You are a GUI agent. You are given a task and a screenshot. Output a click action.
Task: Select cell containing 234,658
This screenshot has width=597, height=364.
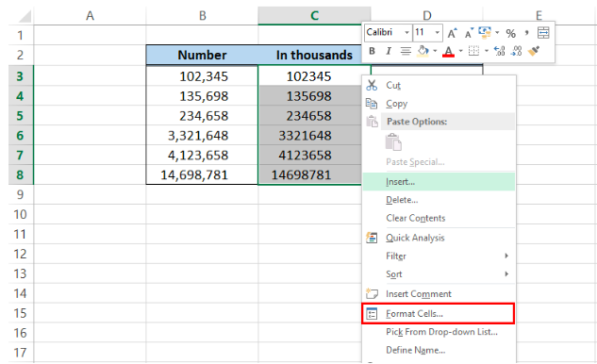pyautogui.click(x=202, y=116)
